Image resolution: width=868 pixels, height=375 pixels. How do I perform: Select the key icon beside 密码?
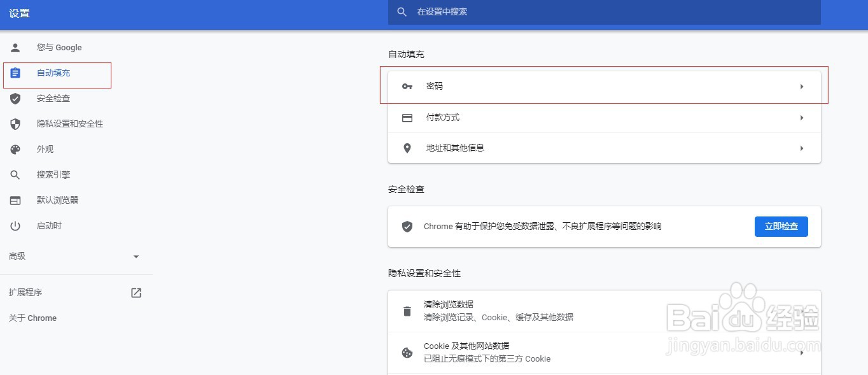tap(407, 86)
